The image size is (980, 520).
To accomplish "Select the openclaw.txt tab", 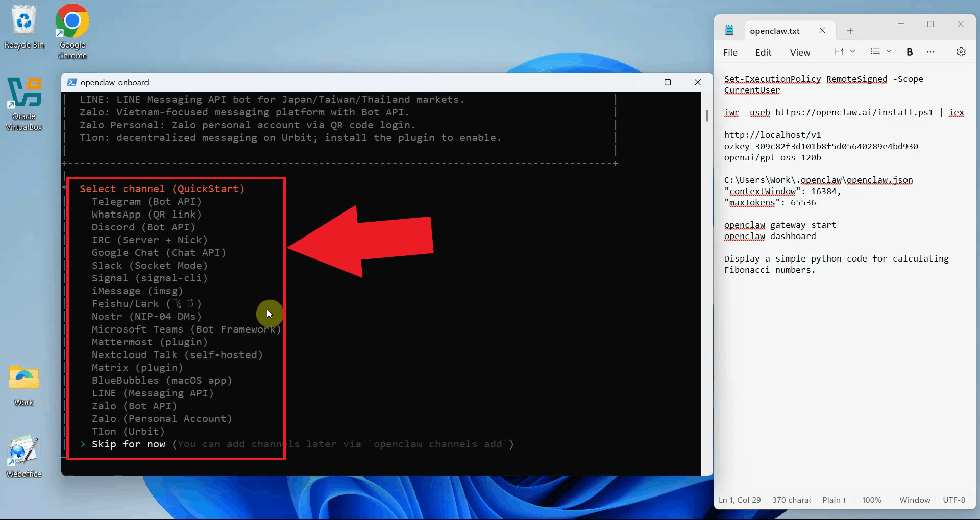I will [x=774, y=31].
